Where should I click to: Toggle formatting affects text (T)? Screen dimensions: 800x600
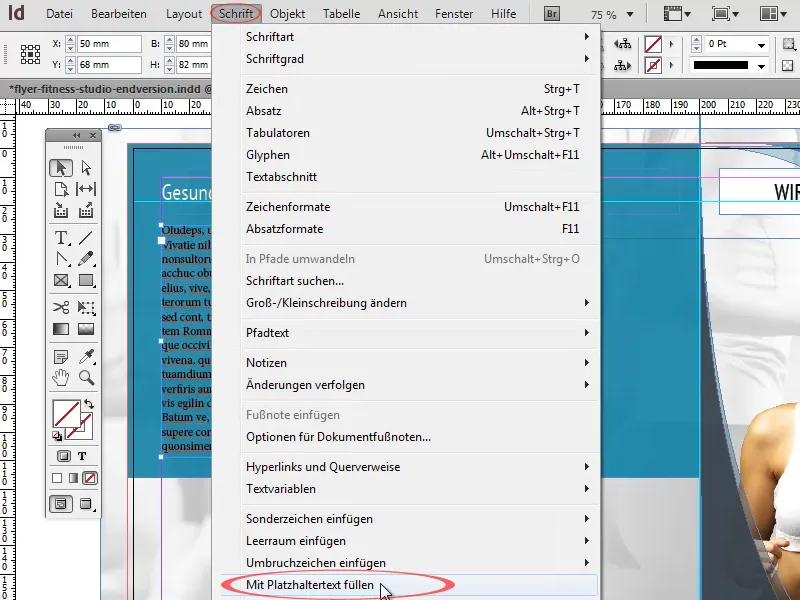[x=82, y=456]
